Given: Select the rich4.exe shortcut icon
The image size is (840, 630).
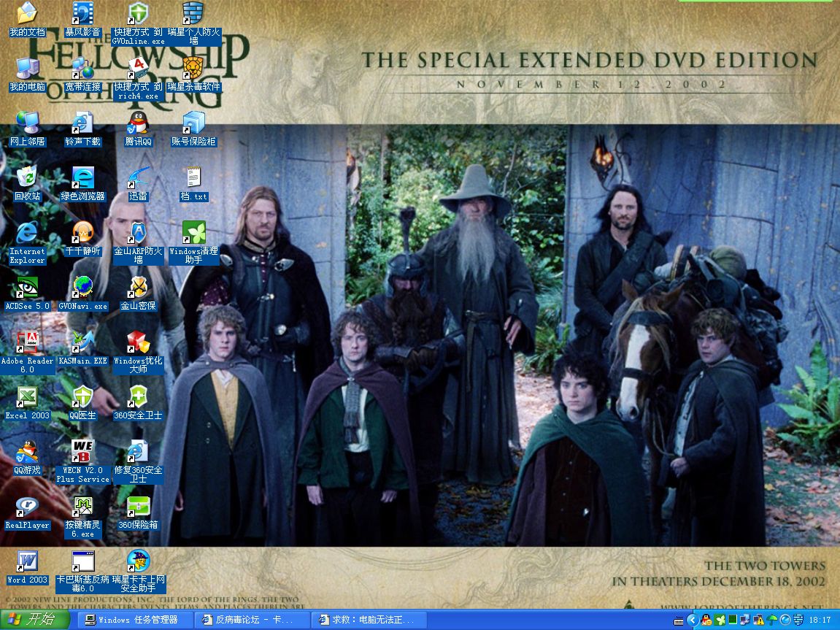Looking at the screenshot, I should coord(138,79).
